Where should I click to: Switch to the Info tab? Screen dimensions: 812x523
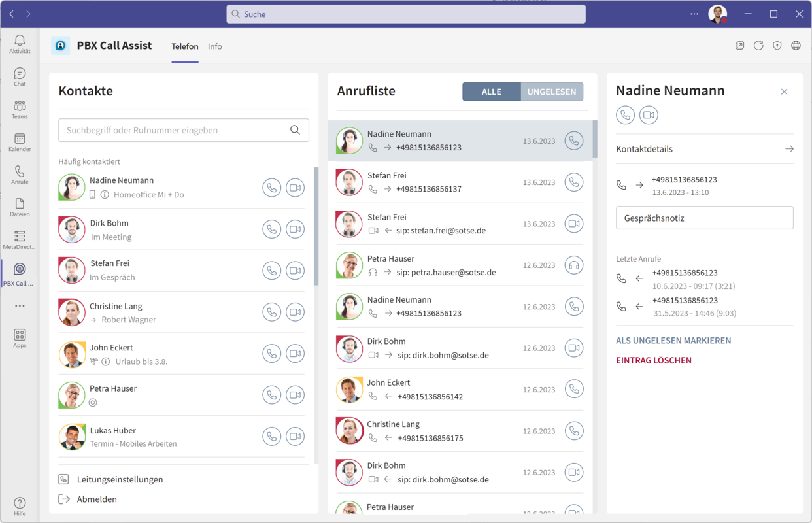click(x=214, y=46)
